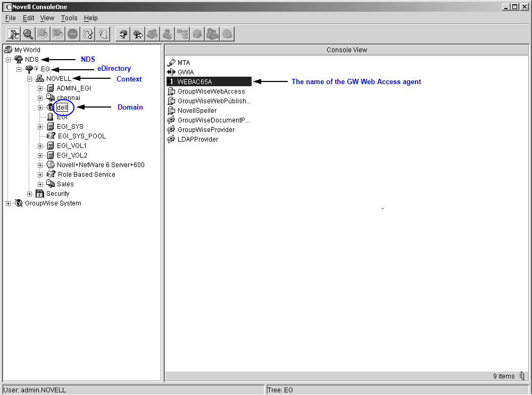Click the last round globe toolbar icon
Viewport: 532px width, 395px height.
point(227,34)
